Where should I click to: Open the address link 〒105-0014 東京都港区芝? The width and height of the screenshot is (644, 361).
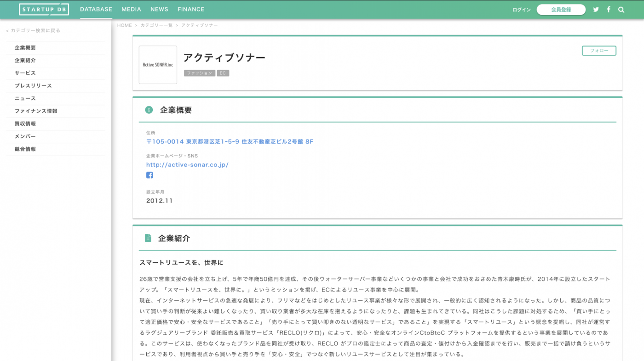(230, 142)
